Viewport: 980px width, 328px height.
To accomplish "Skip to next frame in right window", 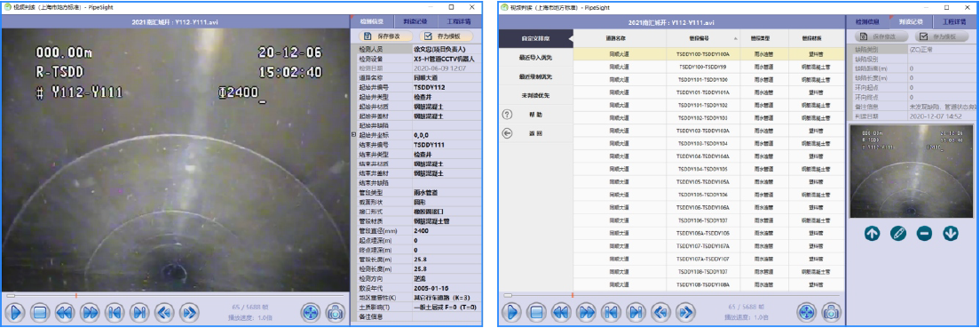I will [685, 311].
